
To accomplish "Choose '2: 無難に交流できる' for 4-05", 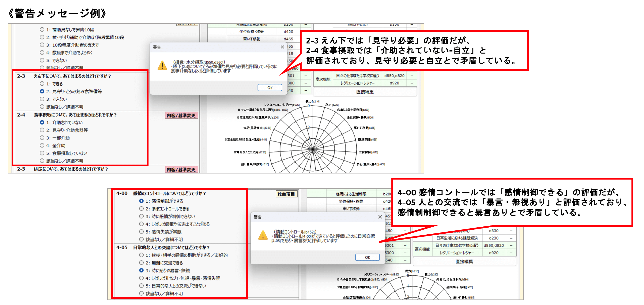I will click(x=141, y=263).
